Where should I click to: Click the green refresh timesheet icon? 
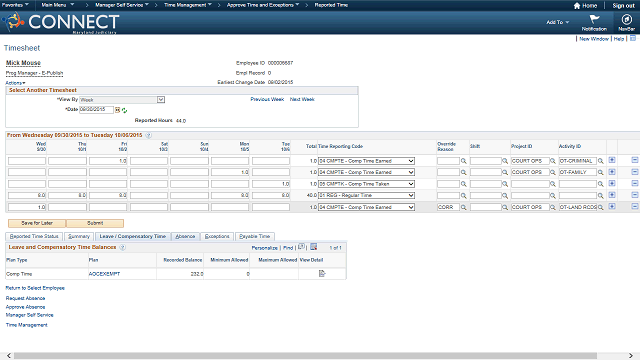click(124, 110)
